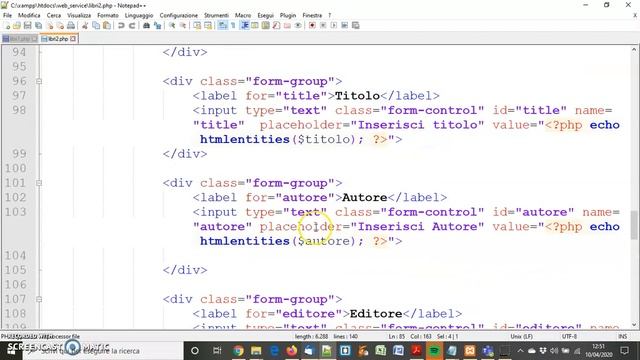Open Windows notification center icon
Screen dimensions: 640x360
624,351
